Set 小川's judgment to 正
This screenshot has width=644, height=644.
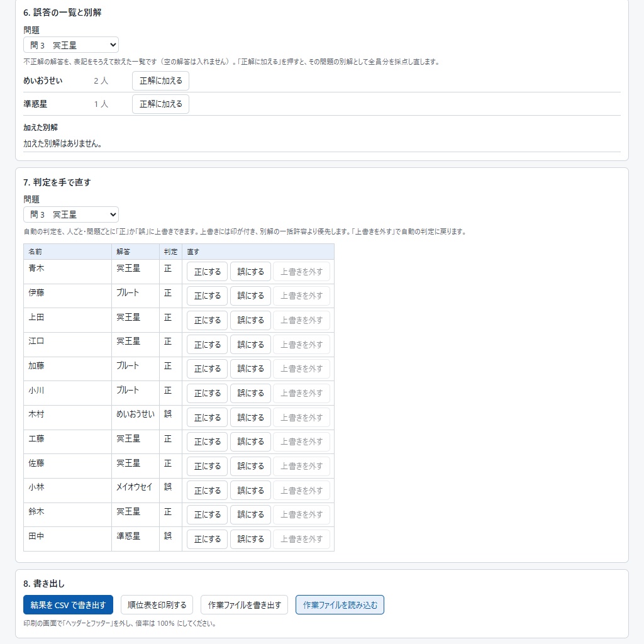(x=207, y=393)
